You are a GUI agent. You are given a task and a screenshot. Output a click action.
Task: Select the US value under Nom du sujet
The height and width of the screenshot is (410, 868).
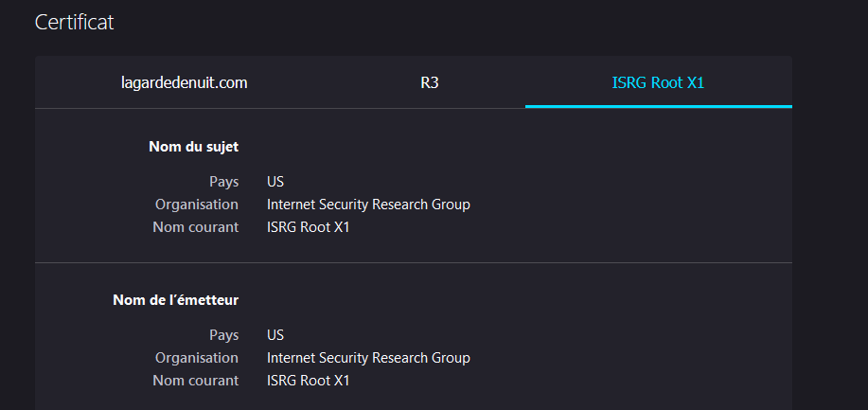[275, 182]
